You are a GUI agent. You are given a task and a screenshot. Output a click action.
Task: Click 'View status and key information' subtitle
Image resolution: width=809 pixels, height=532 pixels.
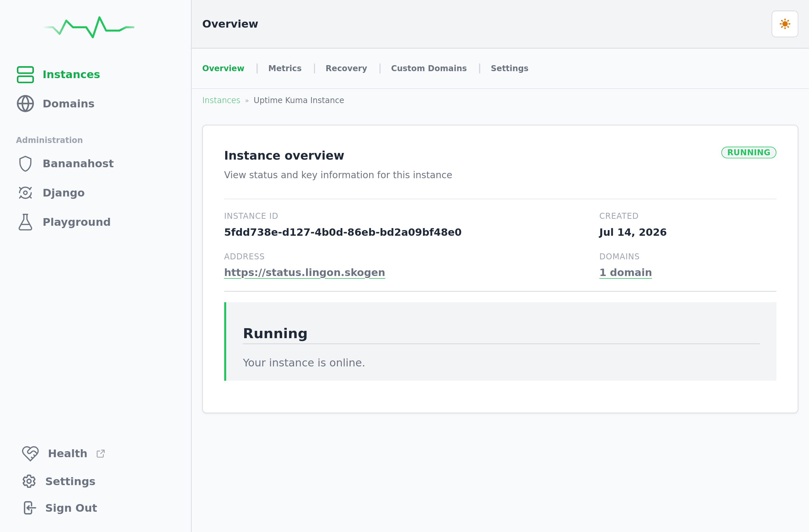338,175
